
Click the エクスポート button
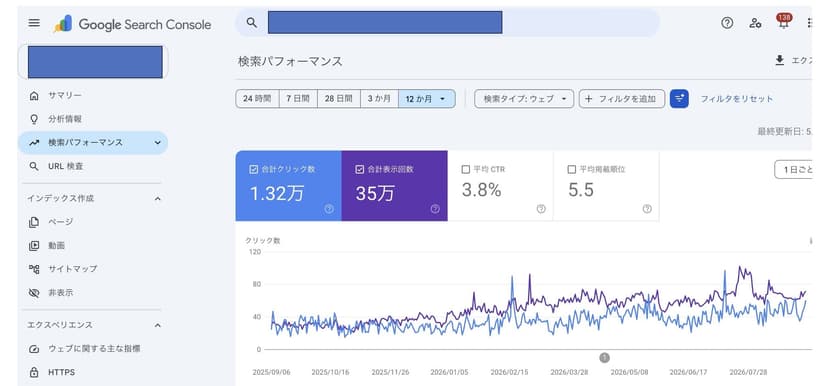(793, 61)
